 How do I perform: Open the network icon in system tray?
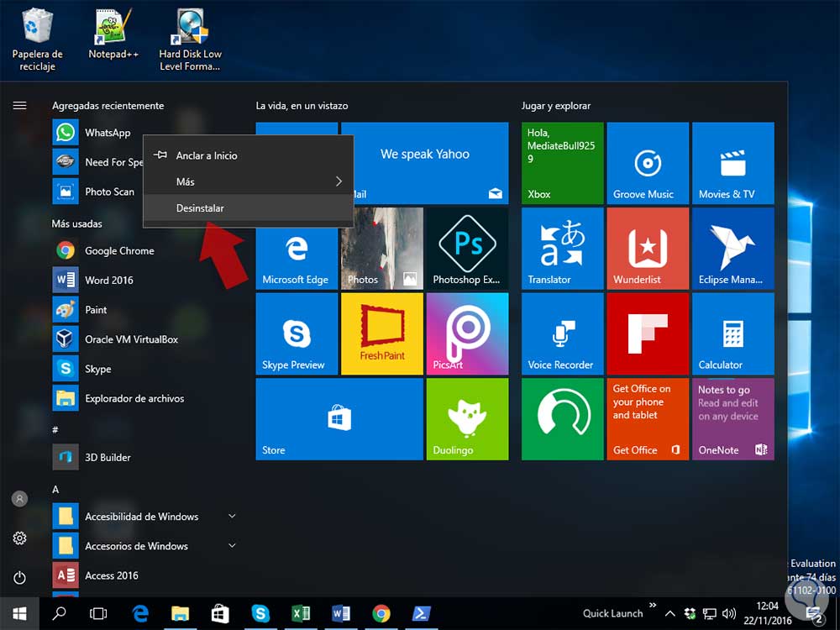click(709, 613)
